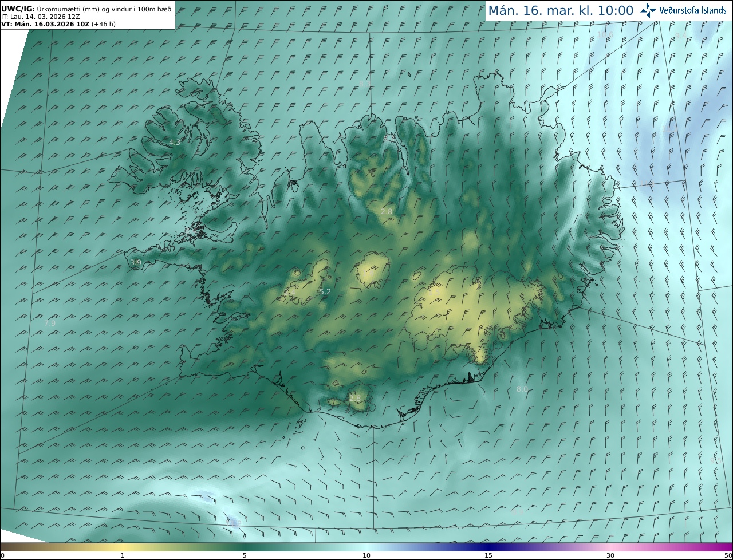The image size is (733, 560).
Task: Click the 9.5 value near the right edge
Action: [715, 460]
